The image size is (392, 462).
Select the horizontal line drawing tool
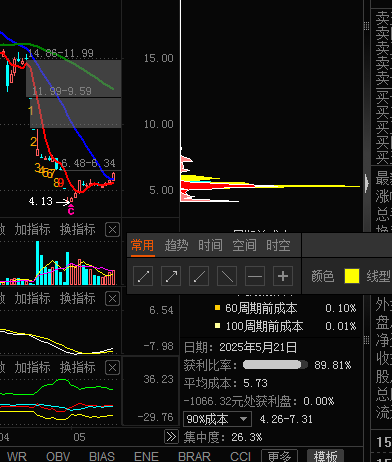pyautogui.click(x=255, y=276)
